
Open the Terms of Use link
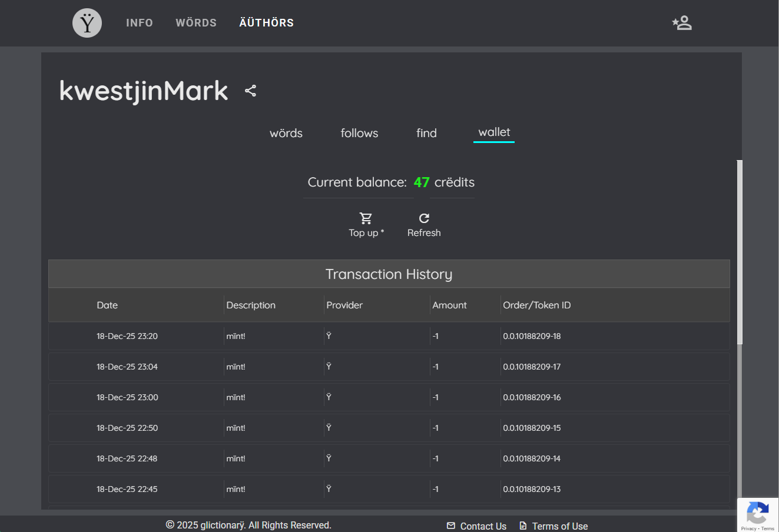[x=559, y=526]
